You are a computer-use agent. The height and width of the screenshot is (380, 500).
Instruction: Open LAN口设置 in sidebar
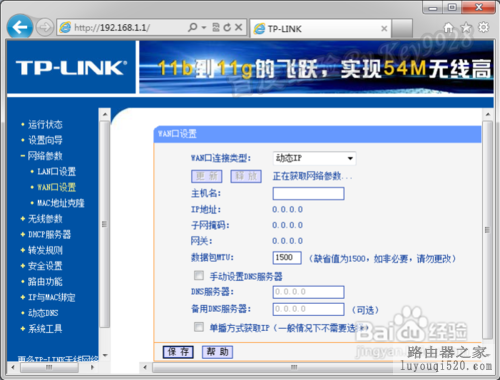(x=57, y=172)
